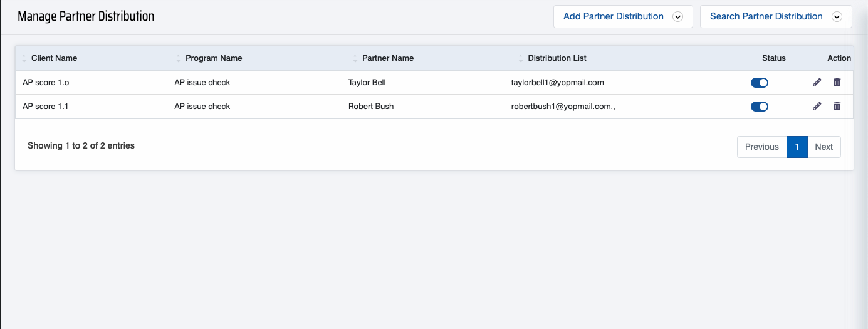Expand Add Partner Distribution chevron
868x329 pixels.
pos(677,17)
